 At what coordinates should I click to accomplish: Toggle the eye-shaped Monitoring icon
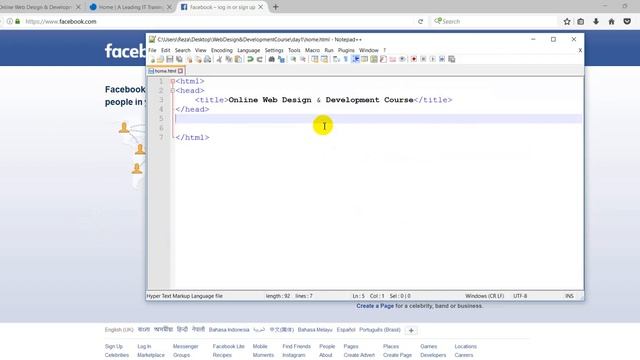[402, 59]
